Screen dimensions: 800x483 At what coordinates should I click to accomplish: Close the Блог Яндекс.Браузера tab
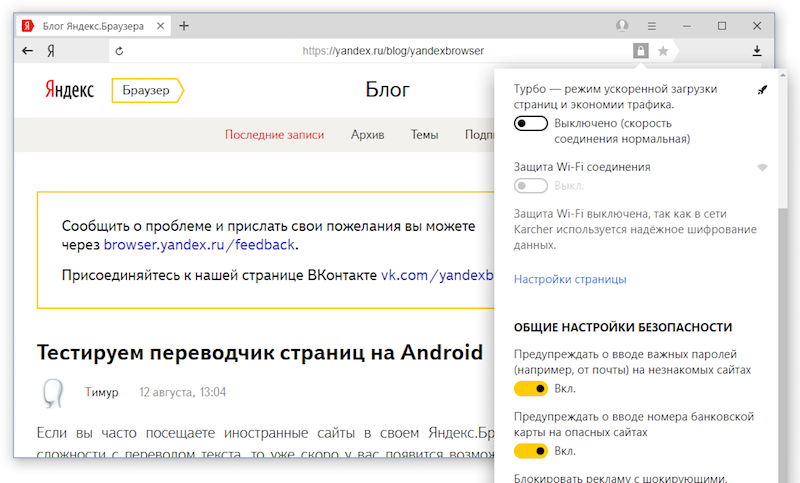[x=160, y=26]
